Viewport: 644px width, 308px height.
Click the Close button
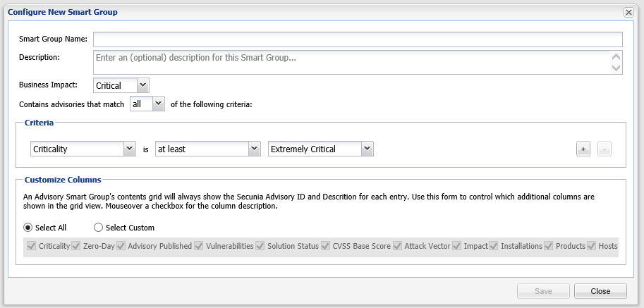600,291
